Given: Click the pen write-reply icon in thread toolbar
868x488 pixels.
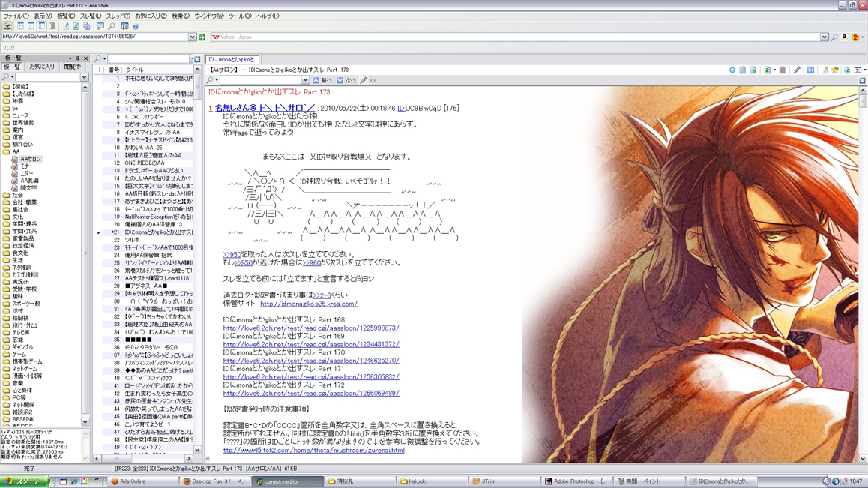Looking at the screenshot, I should (x=797, y=70).
